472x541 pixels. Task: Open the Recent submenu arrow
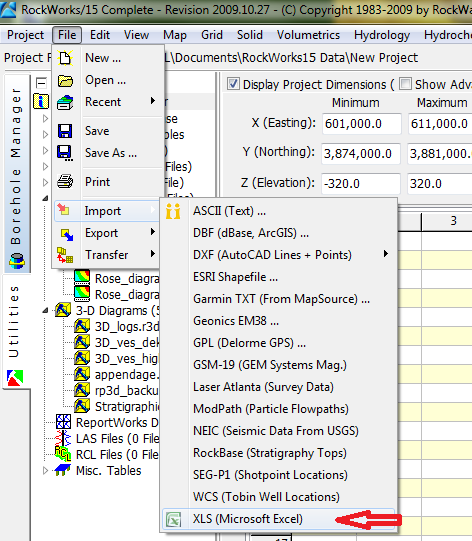pyautogui.click(x=153, y=101)
